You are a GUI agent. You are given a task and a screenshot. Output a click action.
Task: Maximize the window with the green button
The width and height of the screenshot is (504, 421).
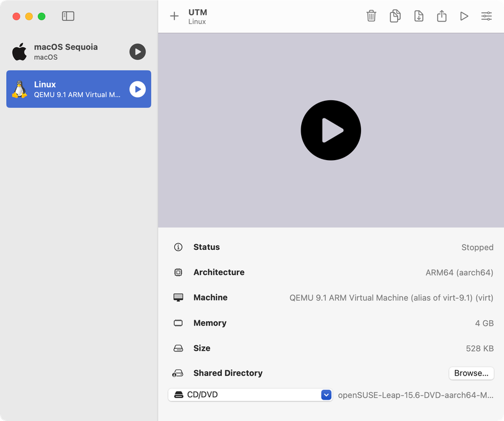pos(42,16)
